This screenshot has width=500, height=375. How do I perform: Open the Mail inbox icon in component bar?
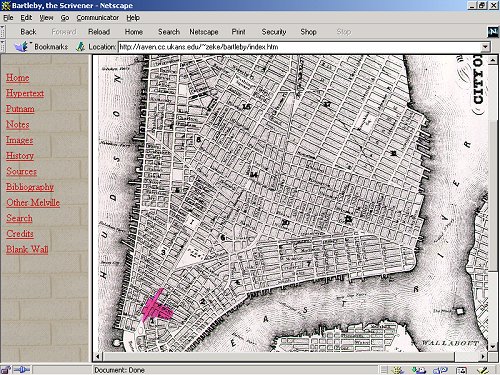click(x=419, y=370)
